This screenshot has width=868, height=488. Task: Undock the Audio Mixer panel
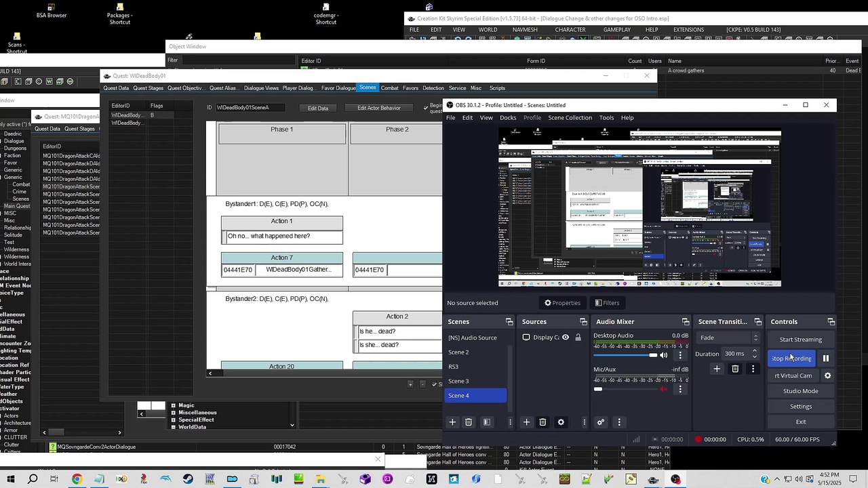point(686,322)
